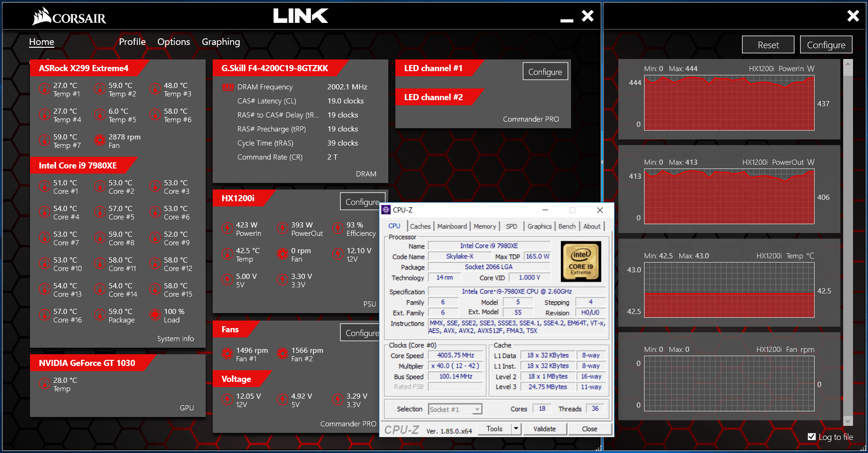Viewport: 868px width, 453px height.
Task: Click the Validate button in CPU-Z
Action: point(545,429)
